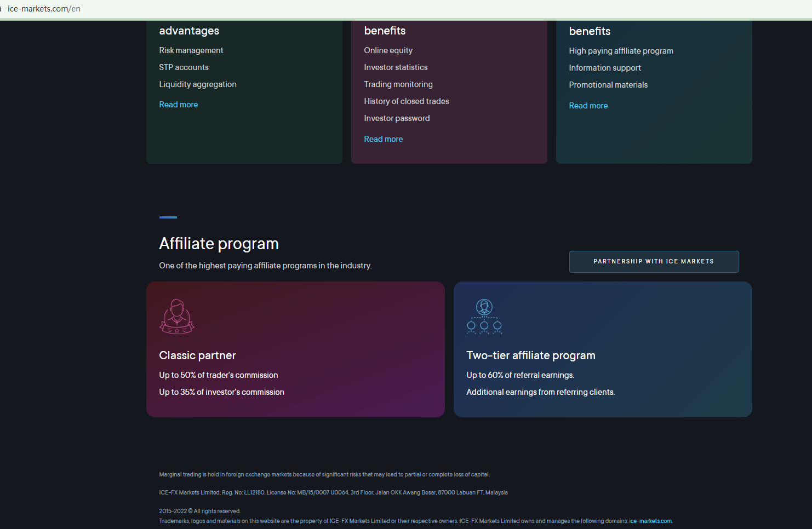Click Risk management text
This screenshot has width=812, height=529.
tap(191, 50)
